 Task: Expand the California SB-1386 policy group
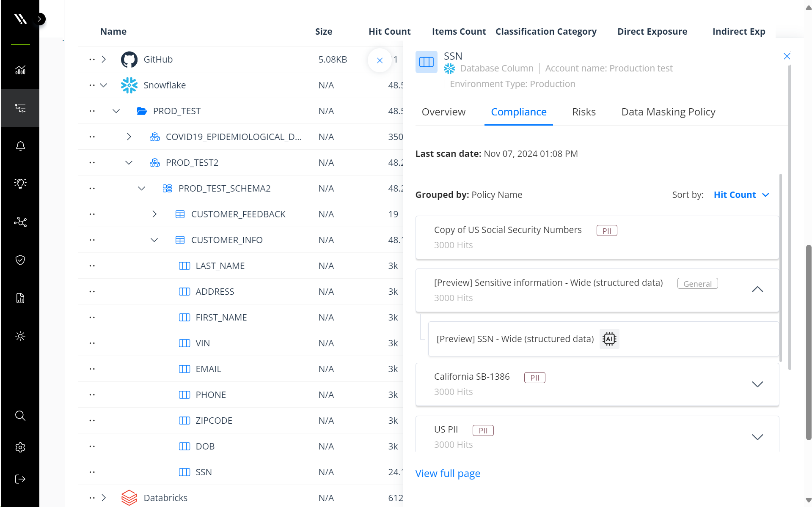pyautogui.click(x=757, y=384)
